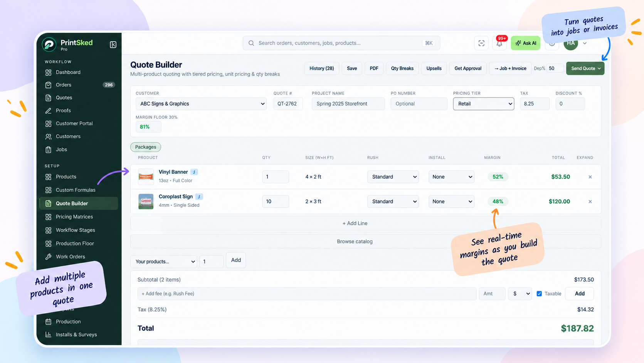Viewport: 644px width, 363px height.
Task: Click the Jobs clipboard icon
Action: (x=48, y=150)
